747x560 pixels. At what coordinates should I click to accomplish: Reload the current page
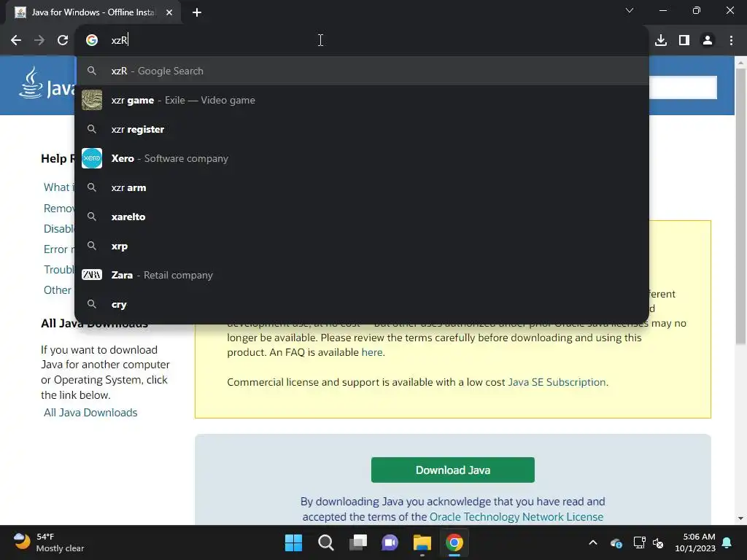coord(63,40)
